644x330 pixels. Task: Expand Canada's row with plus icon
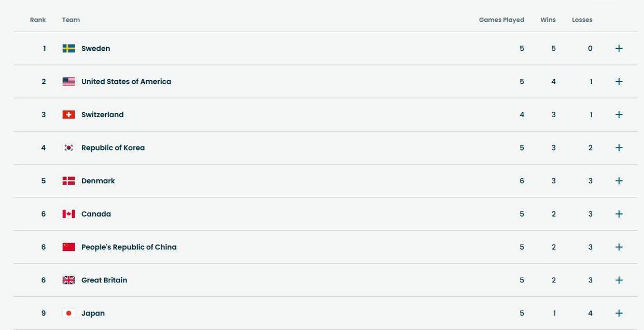point(619,214)
